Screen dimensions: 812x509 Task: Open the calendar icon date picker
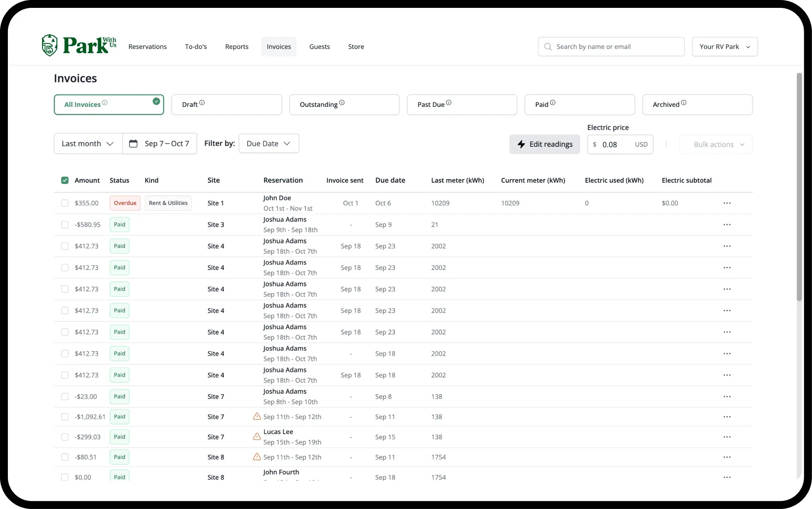pos(134,144)
